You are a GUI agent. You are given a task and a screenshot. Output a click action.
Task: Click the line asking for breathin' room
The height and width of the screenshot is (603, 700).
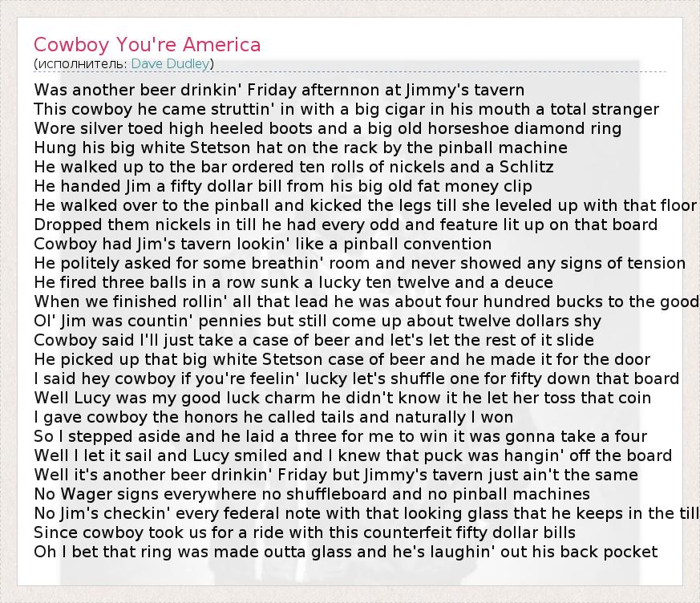pos(360,263)
